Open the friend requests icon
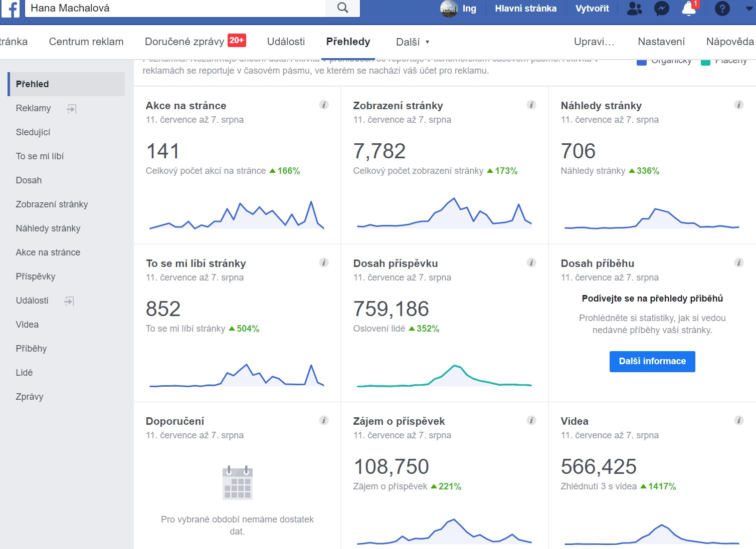Screen dimensions: 756x549 tap(635, 9)
